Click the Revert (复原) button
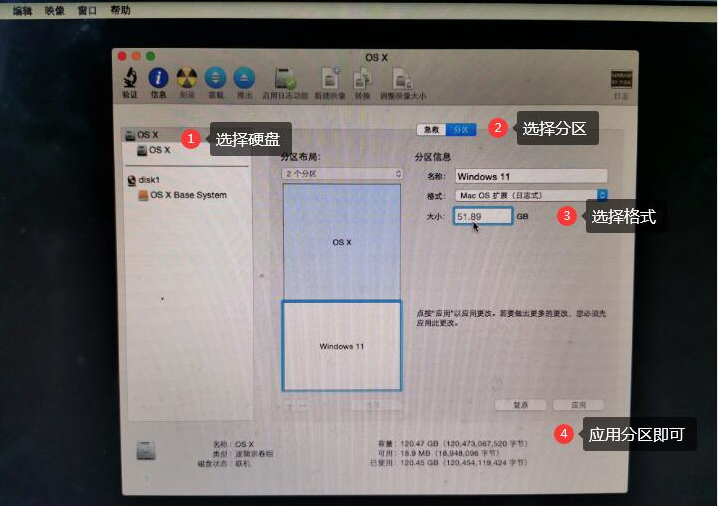The height and width of the screenshot is (506, 718). [520, 405]
